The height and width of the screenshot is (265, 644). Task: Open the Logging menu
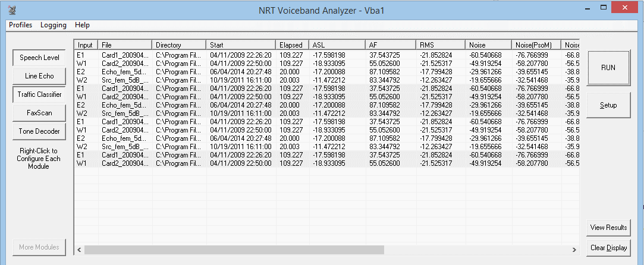54,25
